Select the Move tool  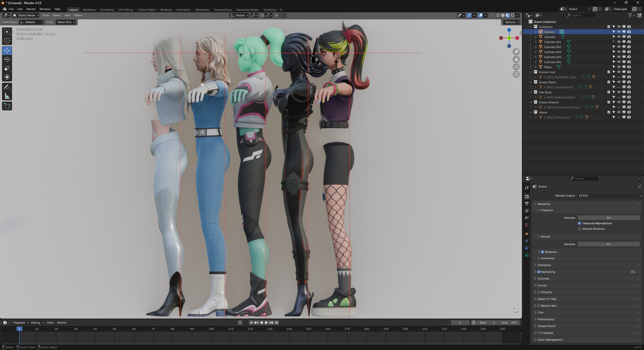pyautogui.click(x=7, y=51)
